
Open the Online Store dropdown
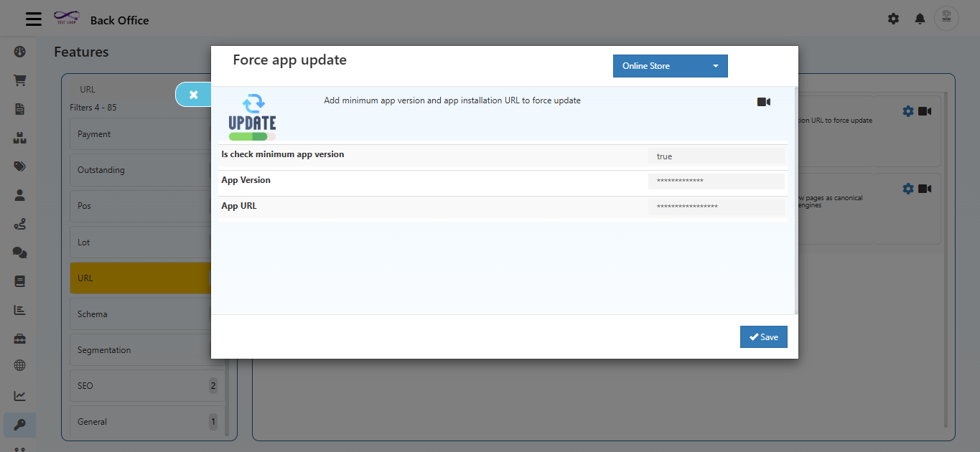(669, 65)
